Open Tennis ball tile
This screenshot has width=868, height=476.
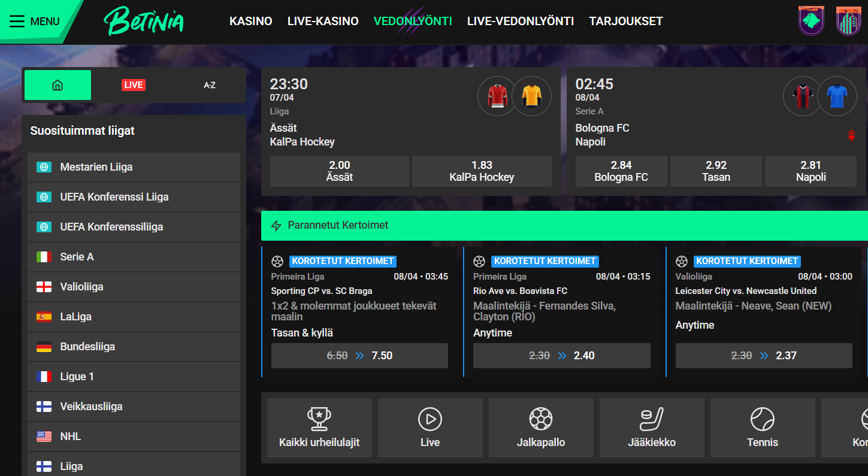763,428
